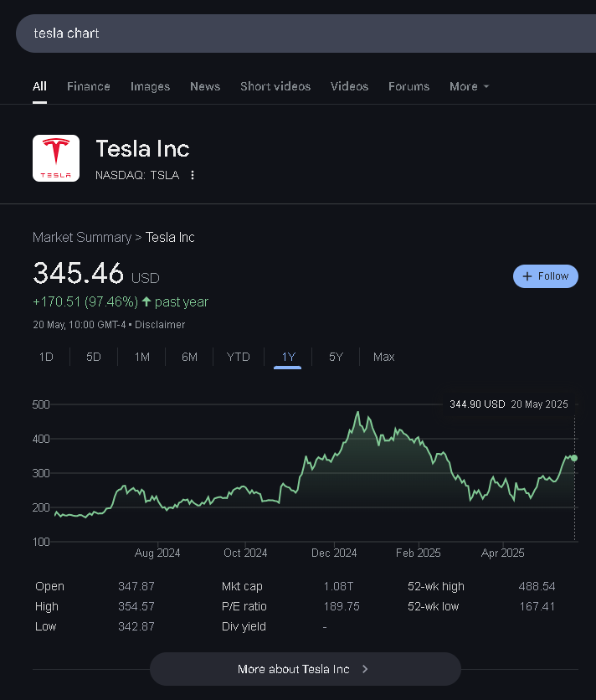Click the plus Follow button

point(545,276)
